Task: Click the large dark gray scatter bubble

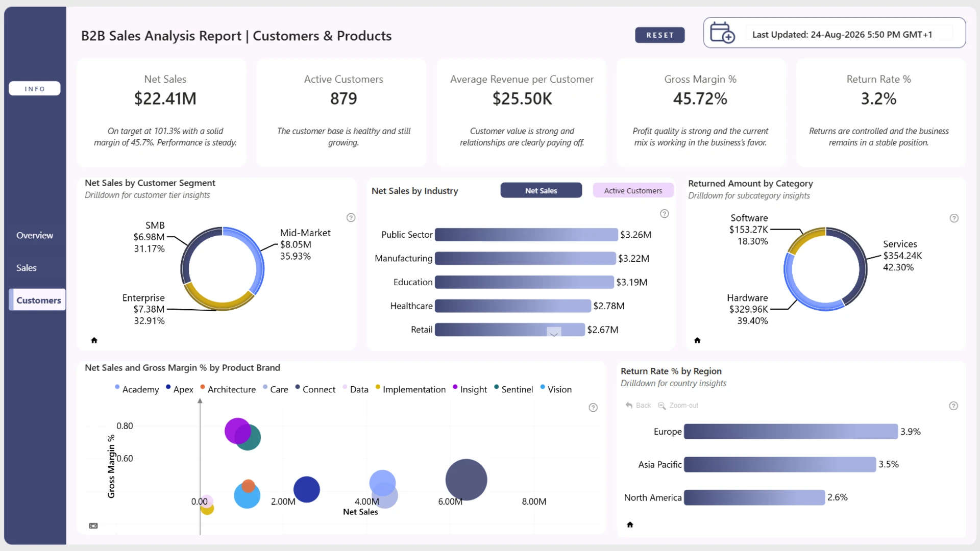Action: click(x=466, y=480)
